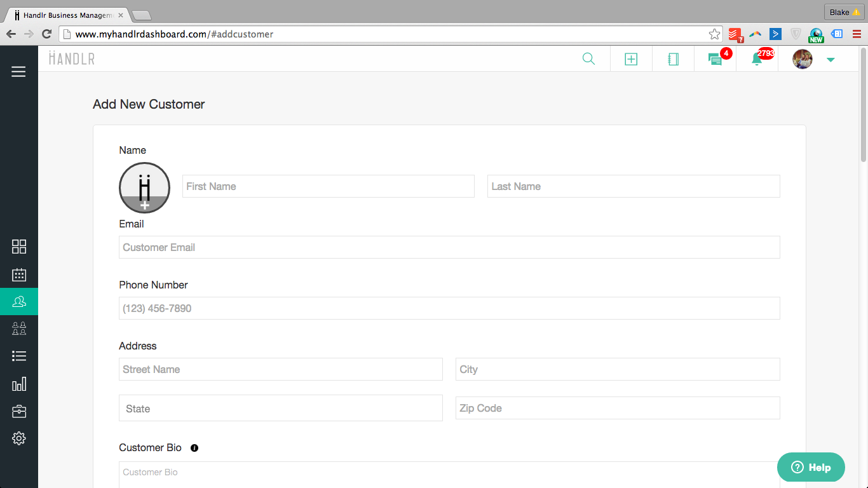
Task: Open the bar chart reports icon
Action: (x=19, y=384)
